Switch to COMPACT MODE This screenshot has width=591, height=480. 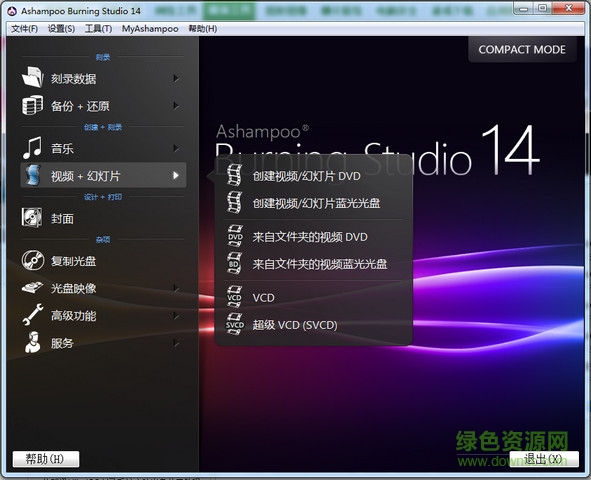pos(522,49)
